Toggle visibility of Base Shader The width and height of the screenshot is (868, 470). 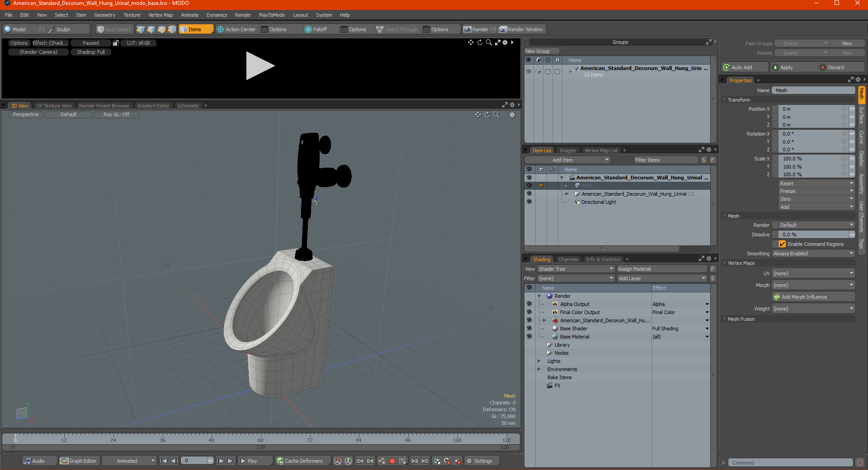click(x=529, y=329)
